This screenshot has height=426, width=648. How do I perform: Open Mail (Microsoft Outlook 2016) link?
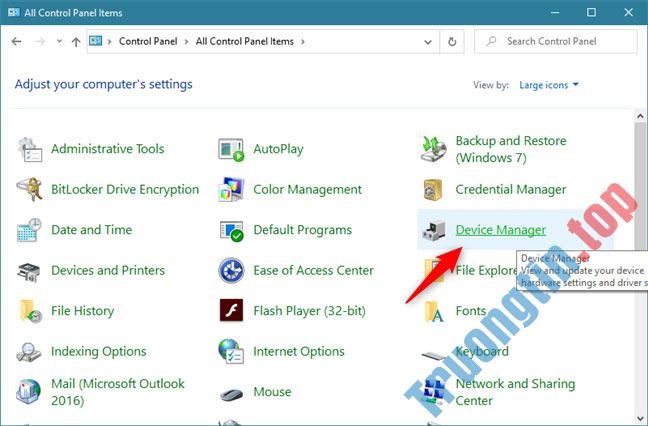(x=118, y=392)
